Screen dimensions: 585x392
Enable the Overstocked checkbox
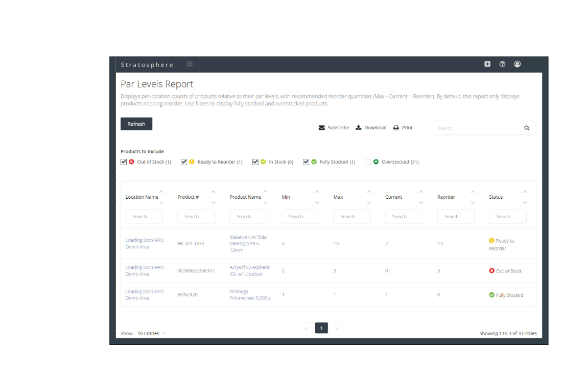click(368, 162)
